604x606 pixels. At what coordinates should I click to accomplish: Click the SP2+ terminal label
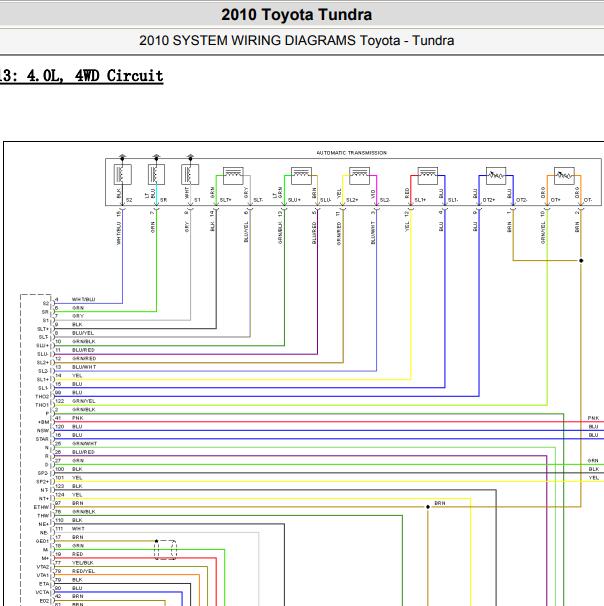tap(43, 482)
